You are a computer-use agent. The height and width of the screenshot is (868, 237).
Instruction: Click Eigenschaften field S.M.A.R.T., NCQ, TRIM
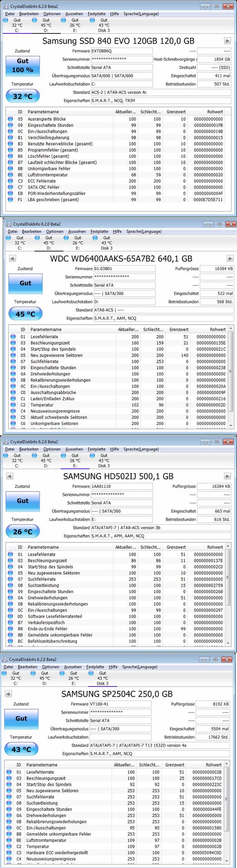[x=161, y=101]
